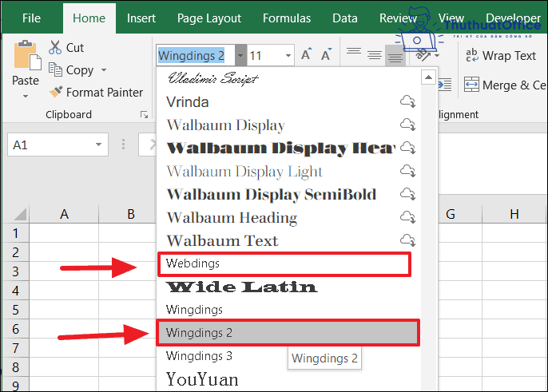Download the Vrinda font cloud icon
548x392 pixels.
click(407, 101)
